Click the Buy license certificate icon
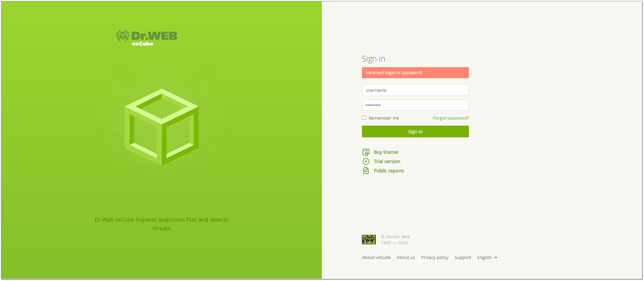The image size is (644, 281). coord(366,152)
